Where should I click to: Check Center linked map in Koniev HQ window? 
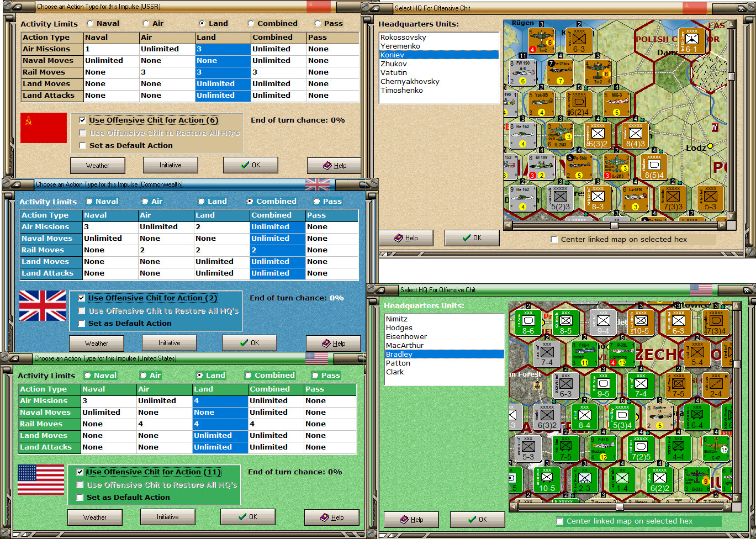(619, 239)
